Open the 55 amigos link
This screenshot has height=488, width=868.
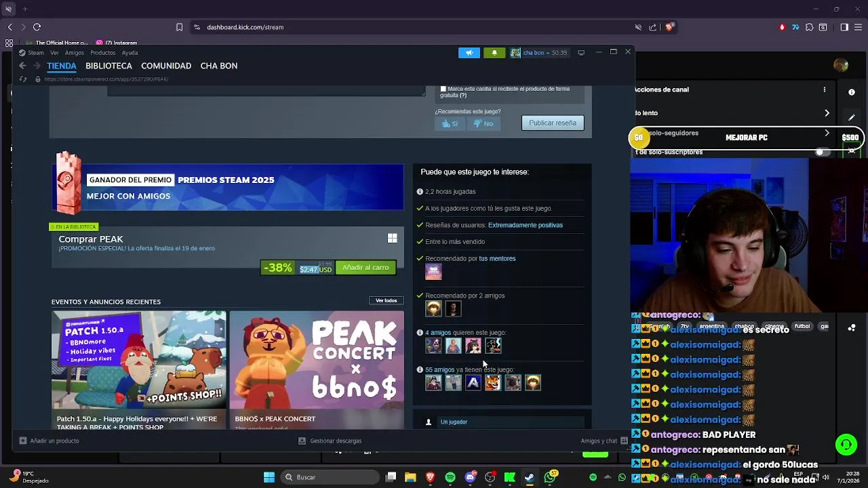[440, 370]
